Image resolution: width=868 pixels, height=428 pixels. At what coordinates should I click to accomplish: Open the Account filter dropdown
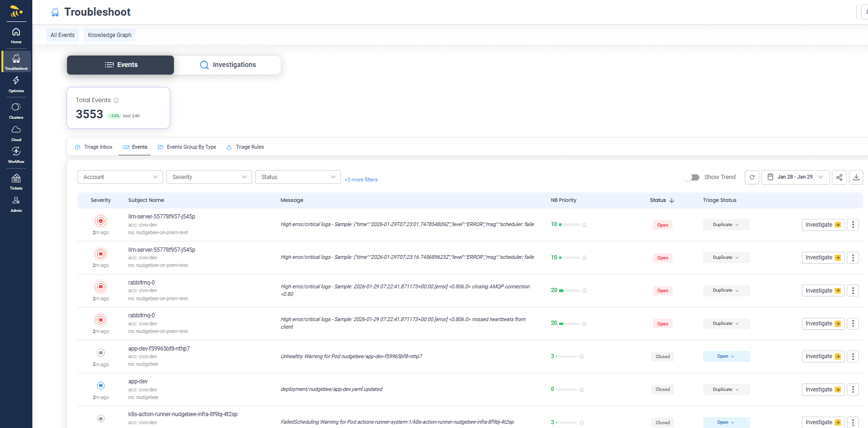[120, 177]
